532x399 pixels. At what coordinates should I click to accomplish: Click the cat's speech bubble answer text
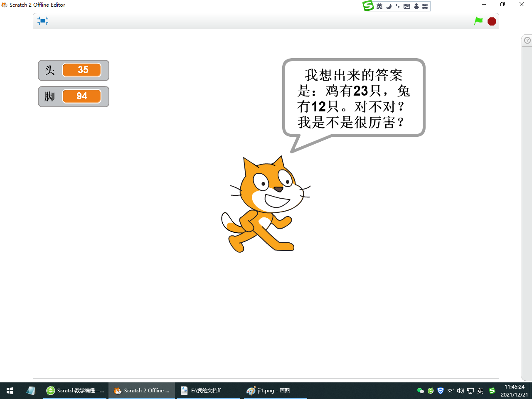coord(353,99)
